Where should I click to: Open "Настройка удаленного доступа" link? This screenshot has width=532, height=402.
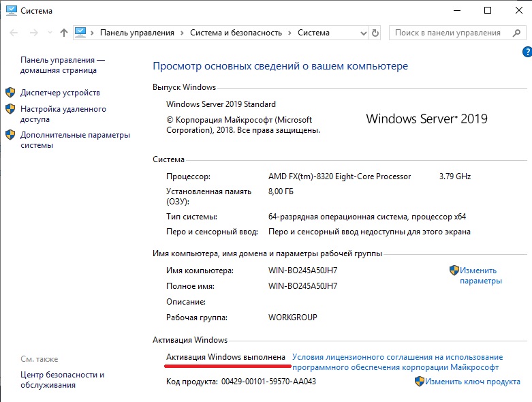[x=63, y=114]
